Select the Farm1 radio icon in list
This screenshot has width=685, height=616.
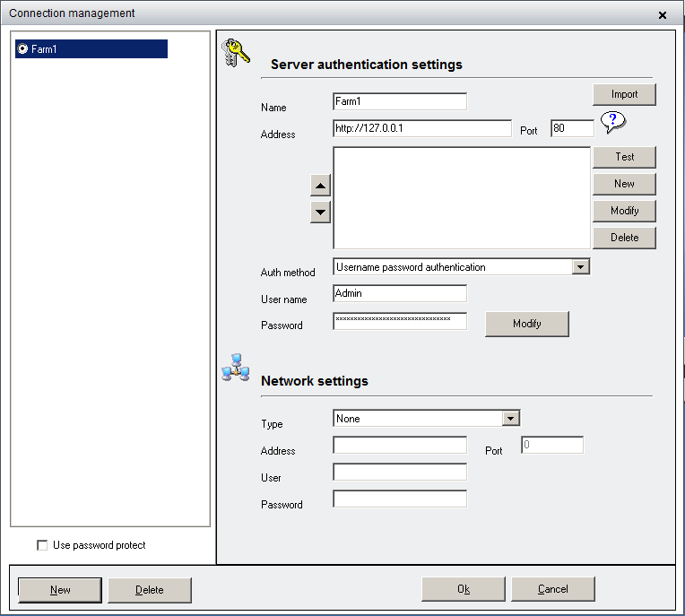(x=22, y=49)
